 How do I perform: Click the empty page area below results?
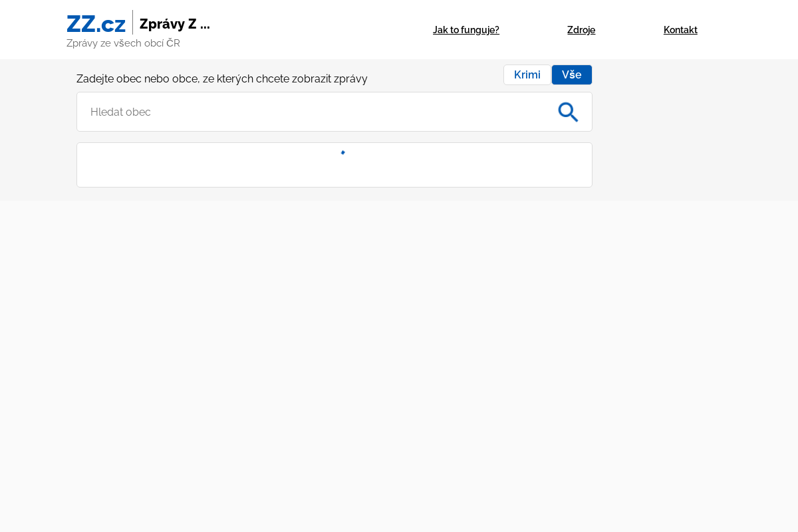tap(399, 366)
